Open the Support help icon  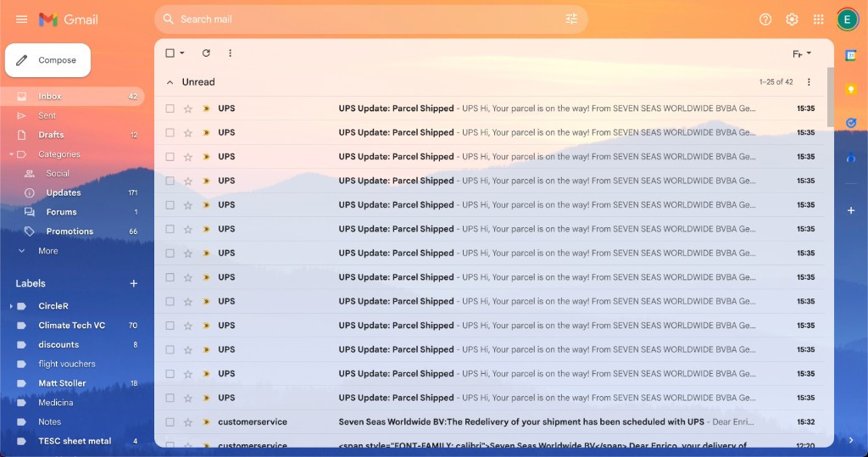pos(765,20)
